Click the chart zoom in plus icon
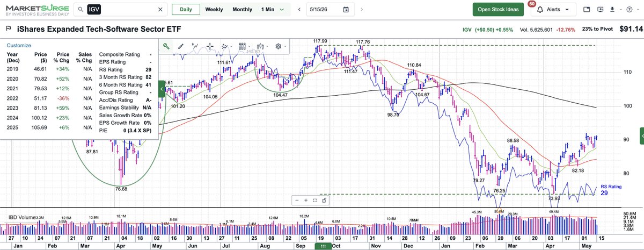This screenshot has width=644, height=250. (x=306, y=201)
